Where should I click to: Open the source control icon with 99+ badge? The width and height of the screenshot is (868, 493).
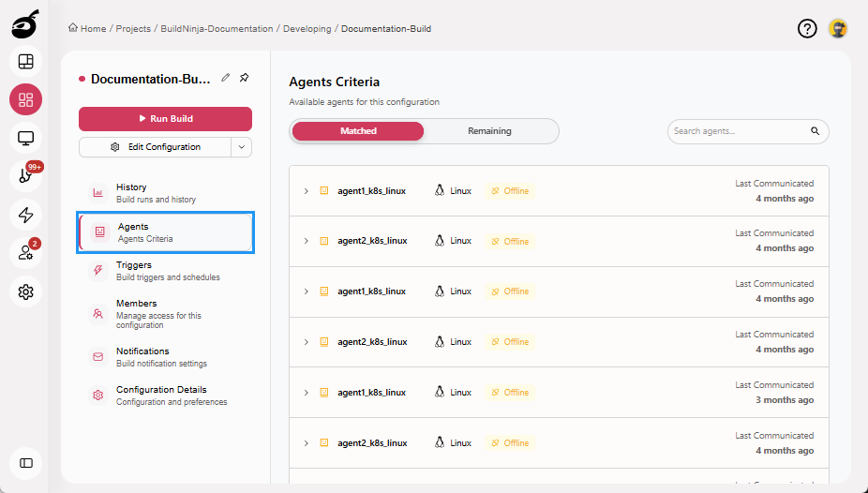coord(25,176)
